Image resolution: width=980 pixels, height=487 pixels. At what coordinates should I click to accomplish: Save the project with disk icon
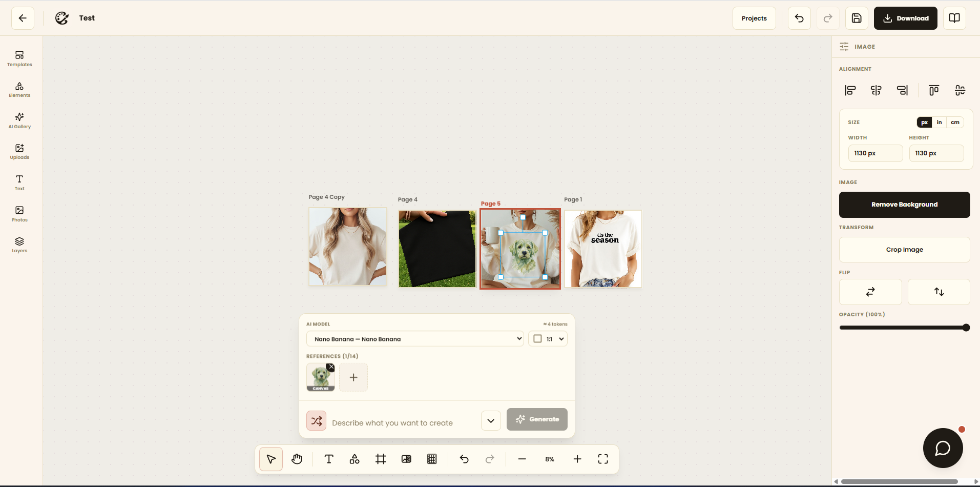857,18
